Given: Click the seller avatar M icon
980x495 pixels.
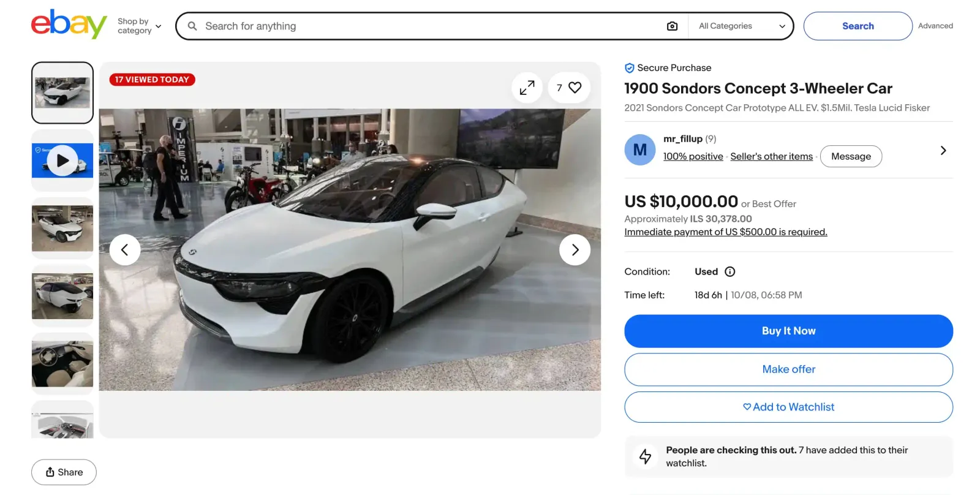Looking at the screenshot, I should 640,150.
